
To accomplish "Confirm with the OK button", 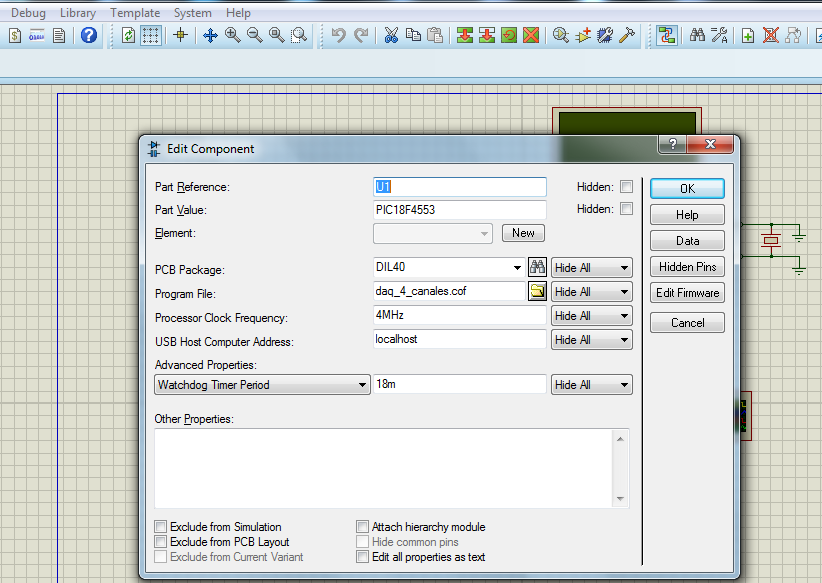I will (x=687, y=189).
